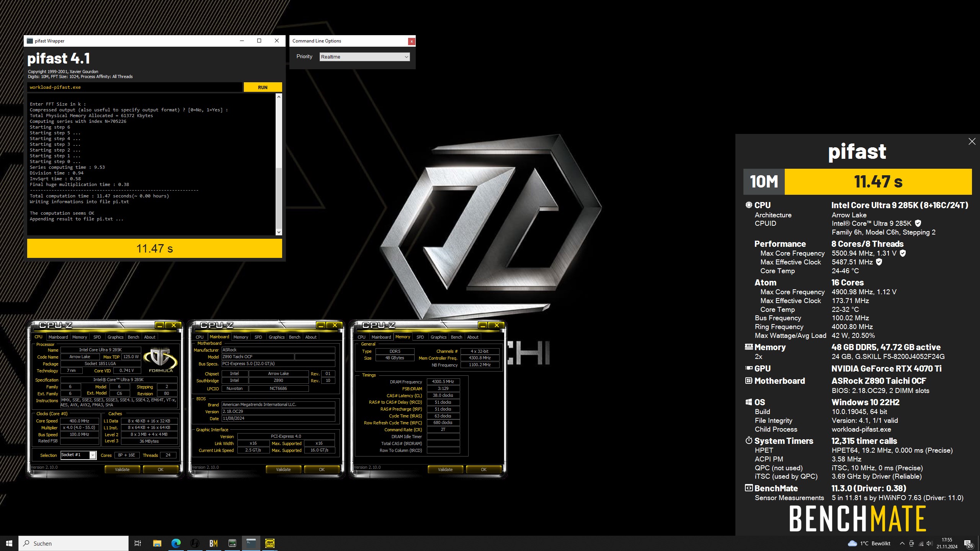
Task: Click the Model field Z890 Taichi OCF
Action: (x=258, y=357)
